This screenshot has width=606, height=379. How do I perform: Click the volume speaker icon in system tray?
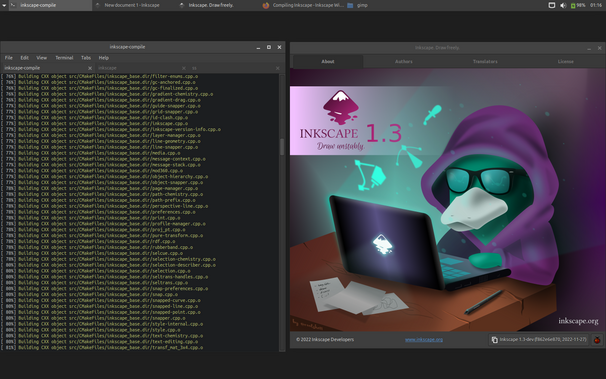click(x=563, y=5)
